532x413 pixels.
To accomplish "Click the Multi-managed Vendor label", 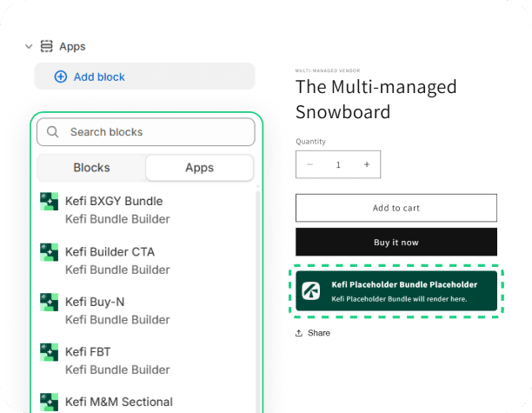I will [328, 70].
